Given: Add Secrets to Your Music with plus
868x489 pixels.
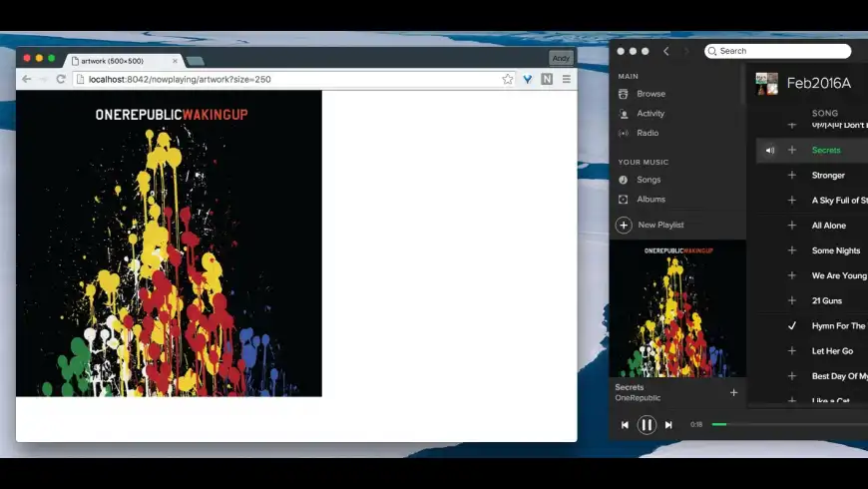Looking at the screenshot, I should click(x=792, y=150).
